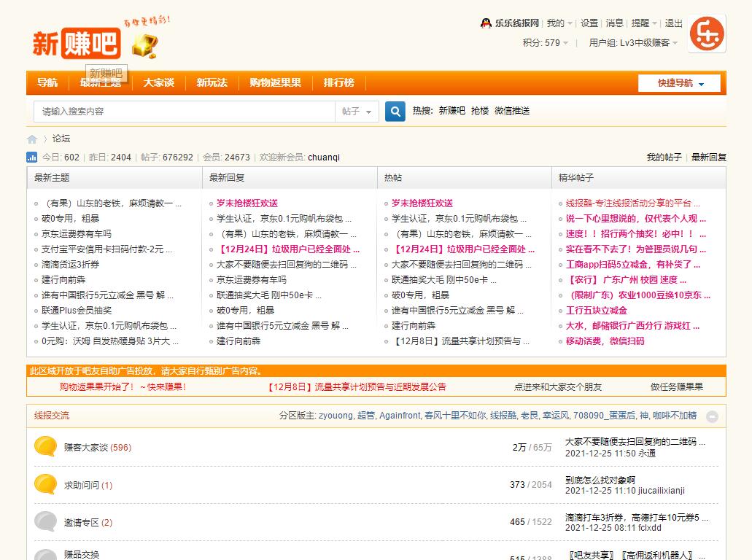Viewport: 752px width, 560px height.
Task: Expand the 快捷导航 quick navigation dropdown
Action: tap(678, 83)
